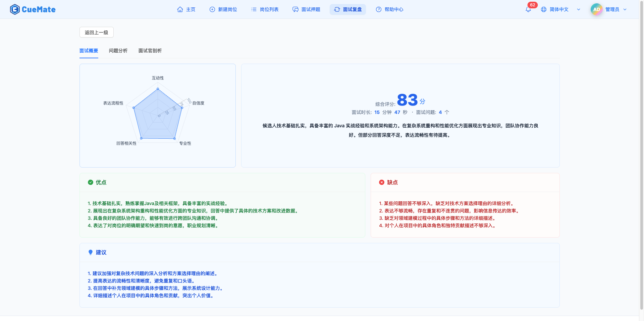The height and width of the screenshot is (321, 644).
Task: Switch to the 面试官剖析 tab
Action: [x=150, y=51]
